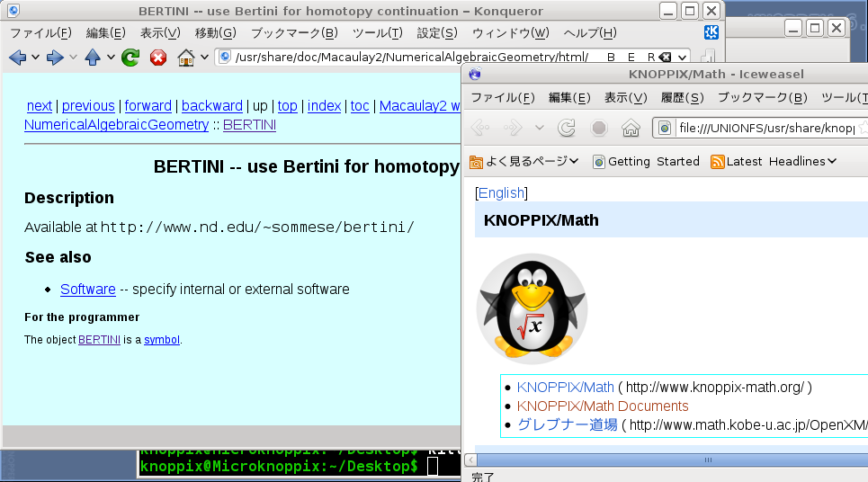Go to the Iceweasel home page
The width and height of the screenshot is (868, 482).
631,128
